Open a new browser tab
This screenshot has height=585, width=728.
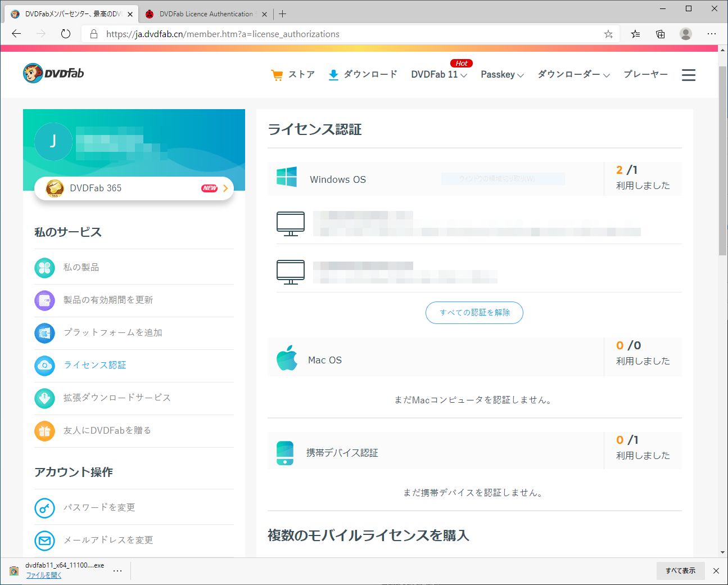coord(282,14)
